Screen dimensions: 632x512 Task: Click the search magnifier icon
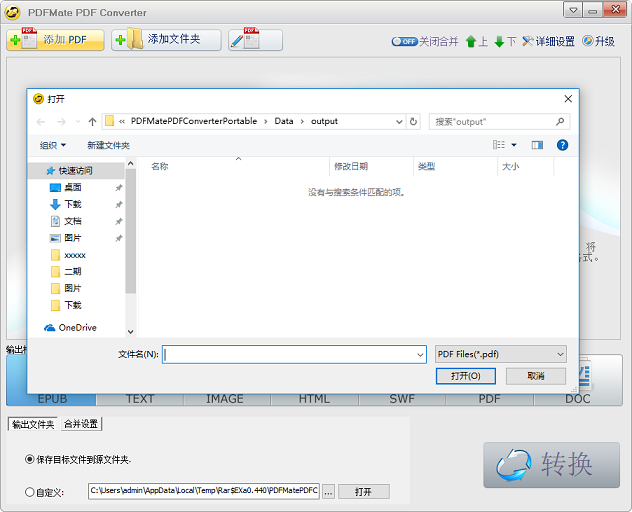tap(560, 121)
